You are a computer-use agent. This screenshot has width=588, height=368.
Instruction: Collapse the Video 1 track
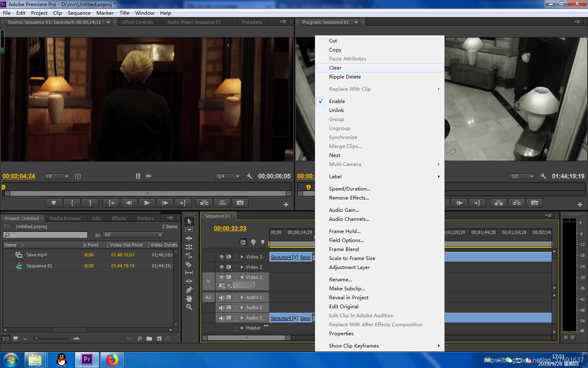point(242,277)
